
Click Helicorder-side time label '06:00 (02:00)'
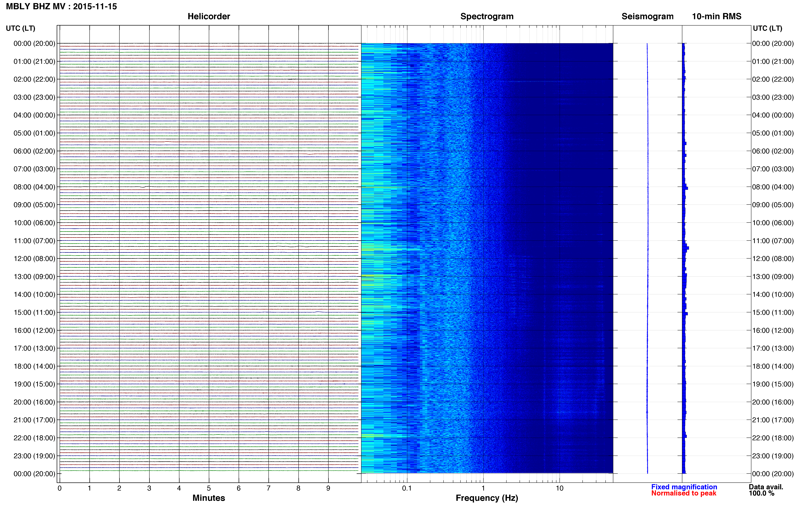[x=34, y=151]
